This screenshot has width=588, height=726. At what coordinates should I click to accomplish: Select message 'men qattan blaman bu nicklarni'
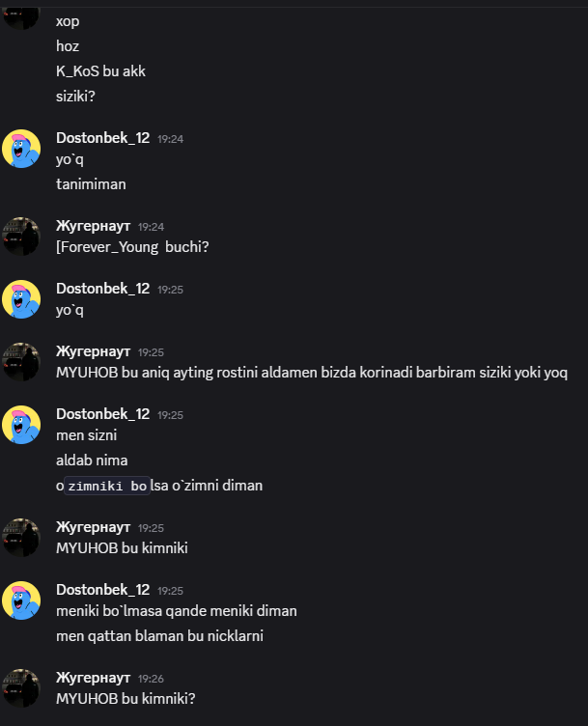point(159,636)
